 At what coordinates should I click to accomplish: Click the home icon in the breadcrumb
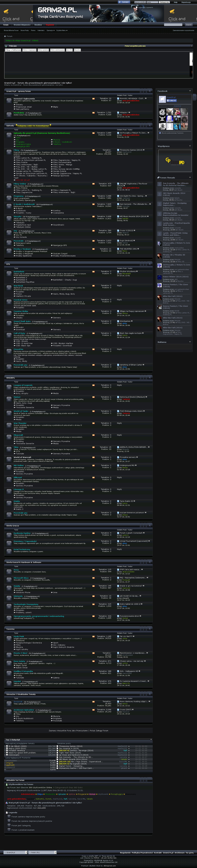[x=5, y=36]
